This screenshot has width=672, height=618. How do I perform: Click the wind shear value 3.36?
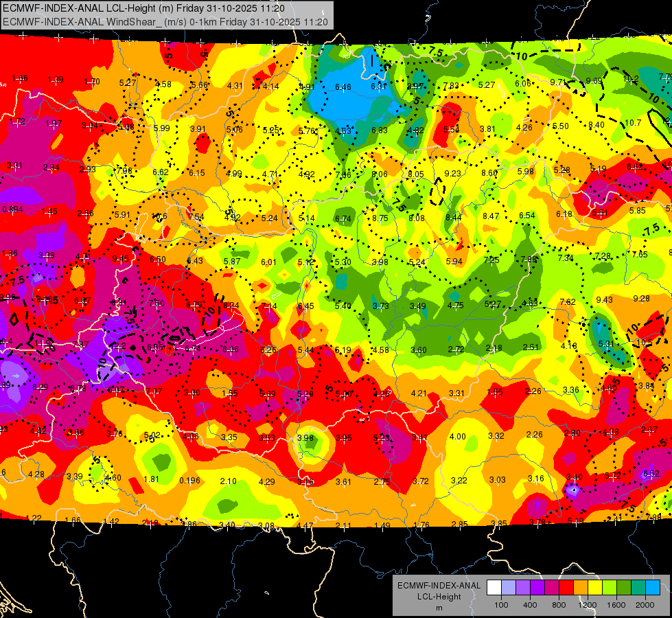tap(571, 390)
